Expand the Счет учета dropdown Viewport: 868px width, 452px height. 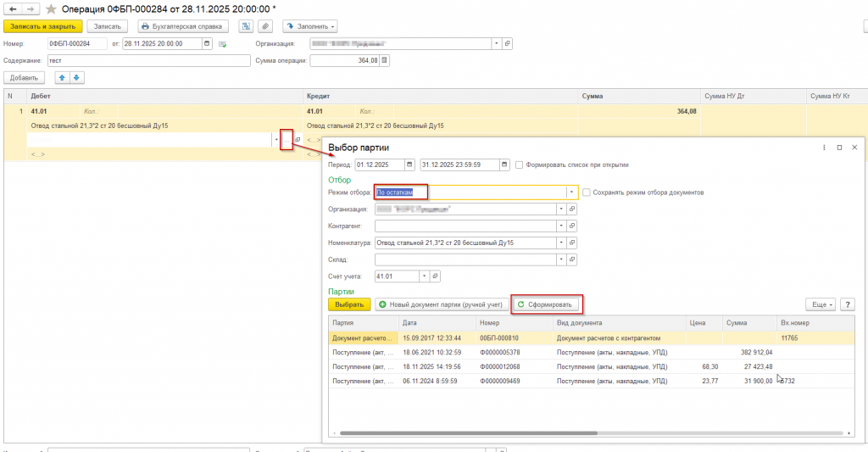(425, 276)
